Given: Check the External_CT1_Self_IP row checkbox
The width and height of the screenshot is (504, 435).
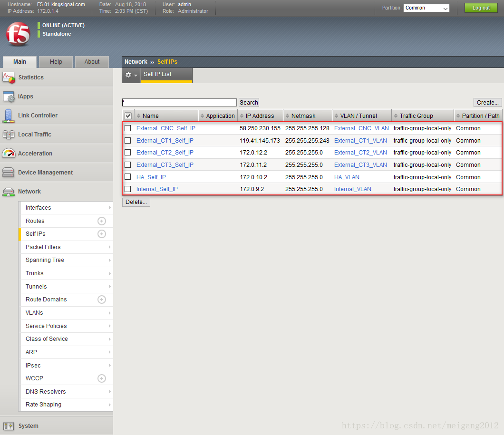Looking at the screenshot, I should coord(128,141).
